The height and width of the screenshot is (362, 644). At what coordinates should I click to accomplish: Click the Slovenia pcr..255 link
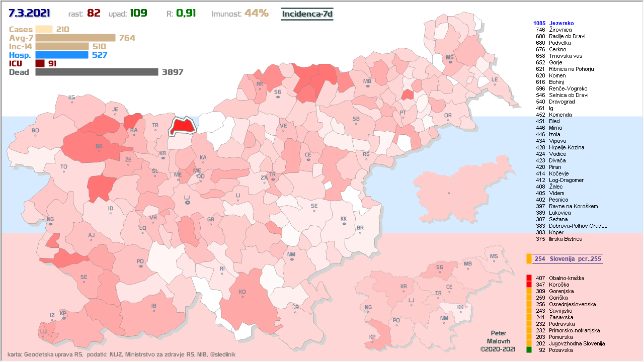pos(569,258)
